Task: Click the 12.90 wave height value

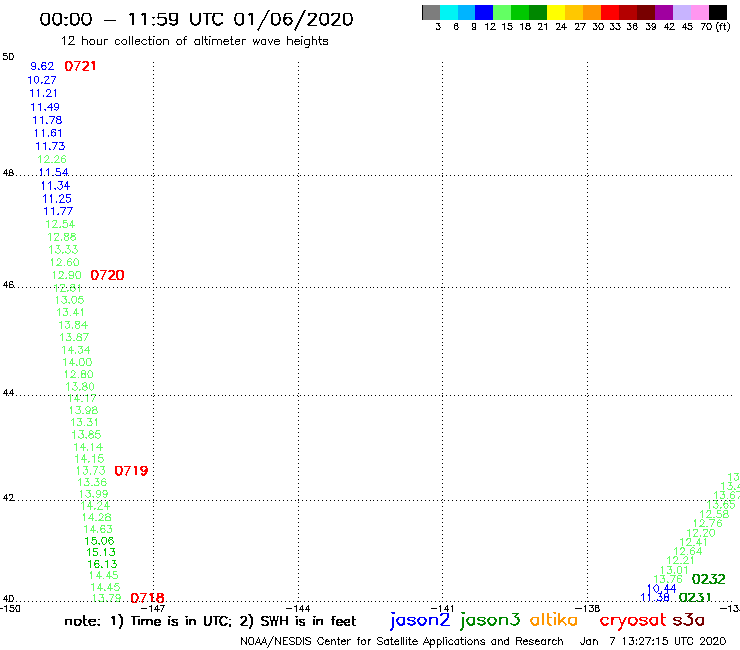Action: point(67,275)
